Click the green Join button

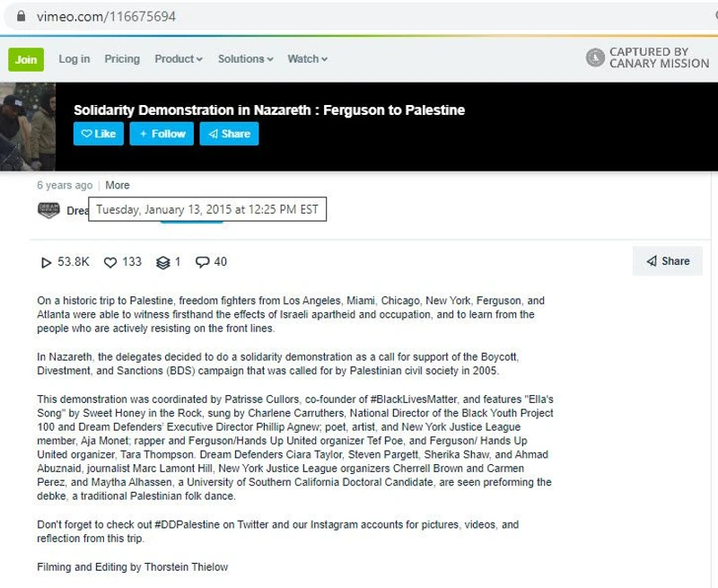pyautogui.click(x=26, y=59)
